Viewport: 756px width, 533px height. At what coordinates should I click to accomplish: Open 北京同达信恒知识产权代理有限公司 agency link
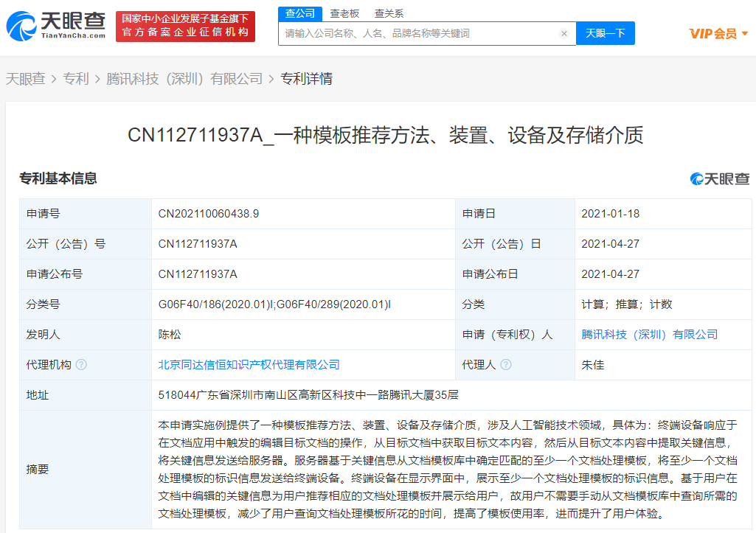249,365
